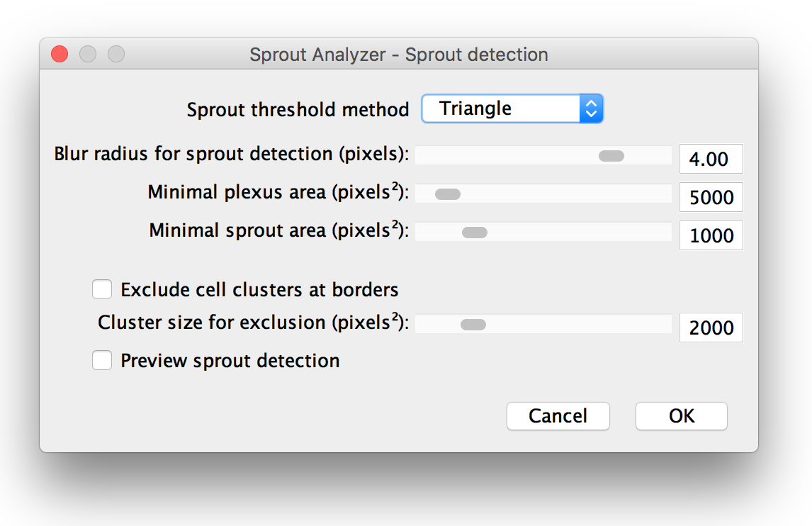The width and height of the screenshot is (812, 526).
Task: Click the greyed-out zoom window button
Action: pyautogui.click(x=116, y=54)
